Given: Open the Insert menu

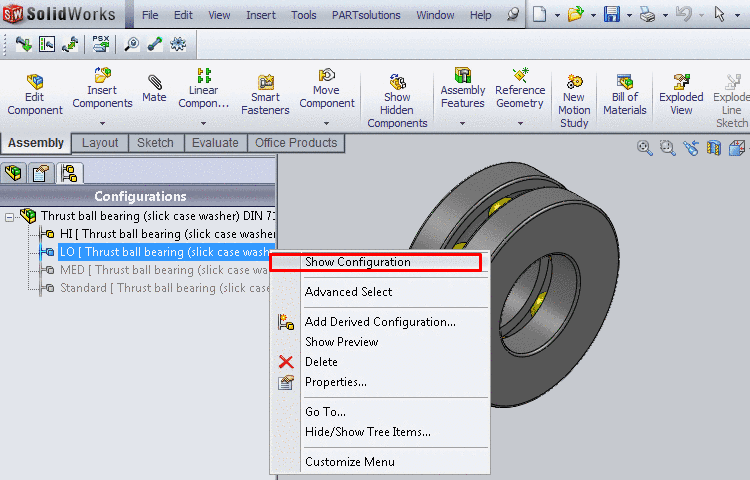Looking at the screenshot, I should [x=261, y=15].
